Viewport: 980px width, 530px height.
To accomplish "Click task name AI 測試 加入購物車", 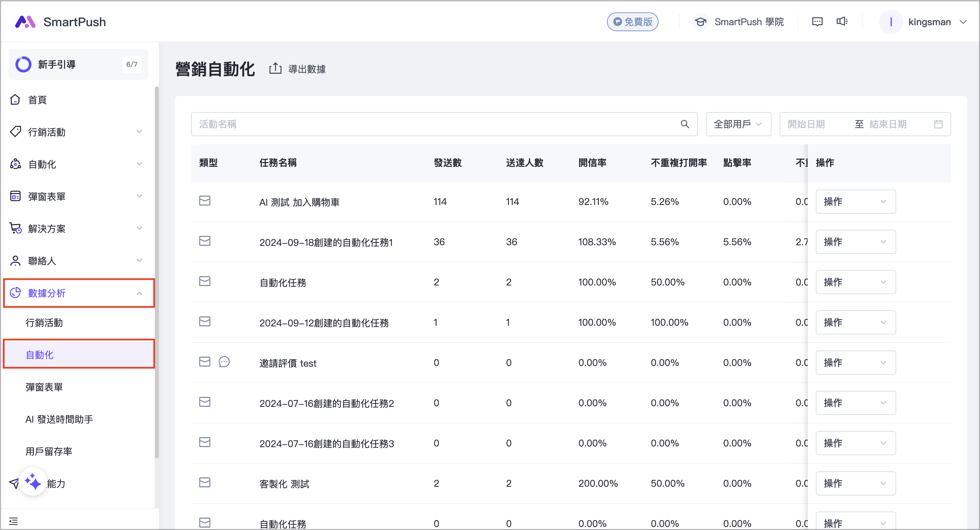I will point(299,202).
